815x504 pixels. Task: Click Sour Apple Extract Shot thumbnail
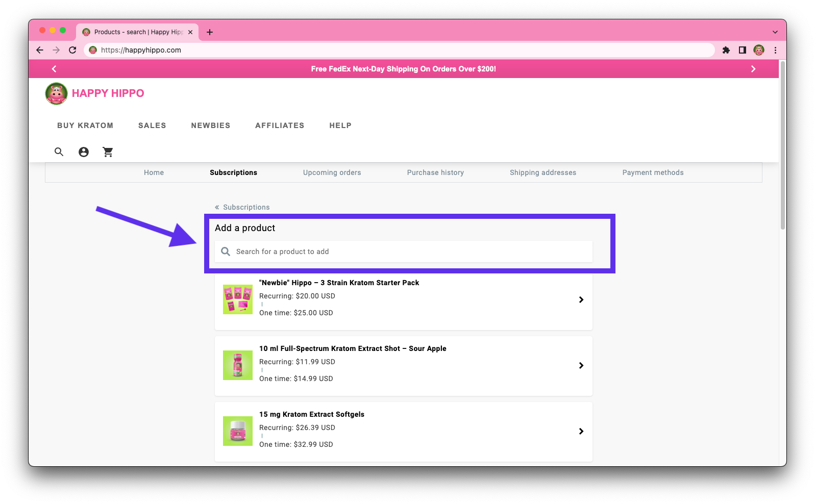238,365
